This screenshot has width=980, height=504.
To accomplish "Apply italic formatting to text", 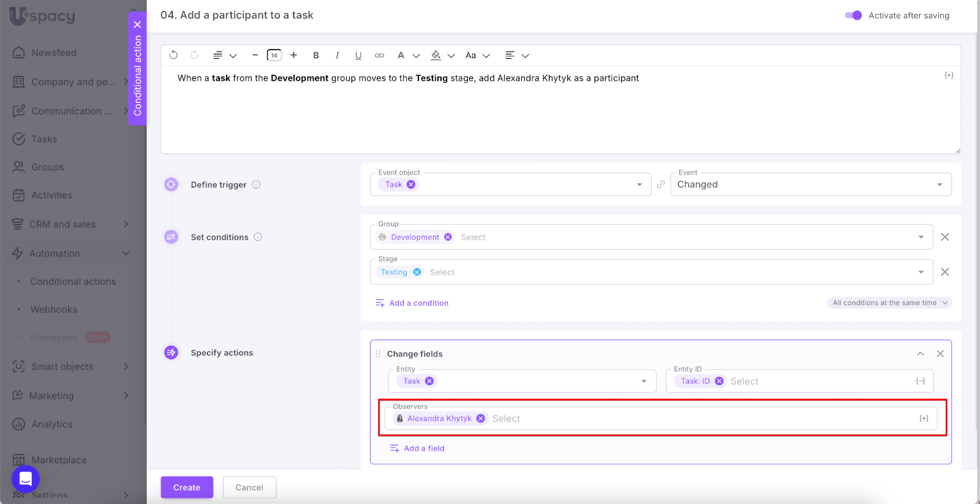I will pyautogui.click(x=337, y=55).
